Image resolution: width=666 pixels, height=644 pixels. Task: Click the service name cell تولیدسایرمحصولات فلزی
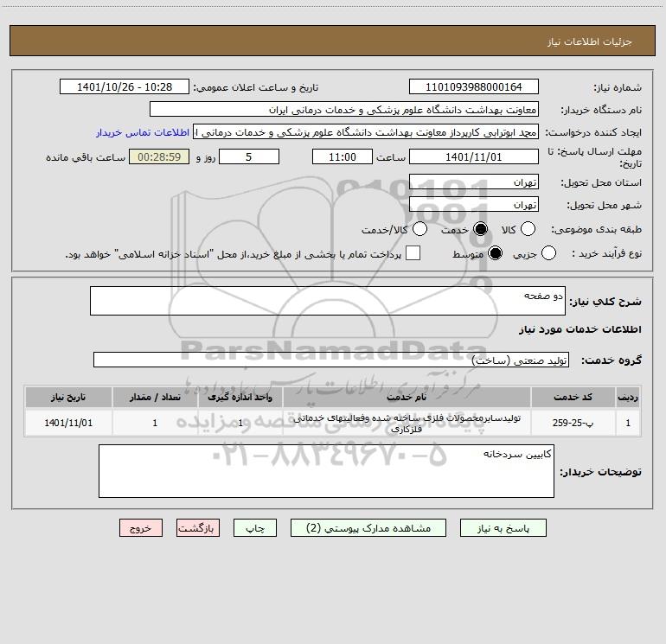[x=407, y=424]
